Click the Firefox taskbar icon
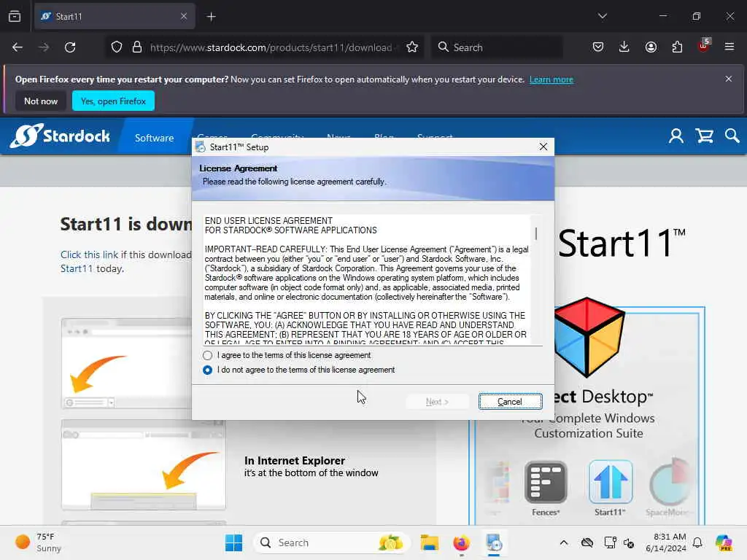Screen dimensions: 747x560 click(461, 542)
